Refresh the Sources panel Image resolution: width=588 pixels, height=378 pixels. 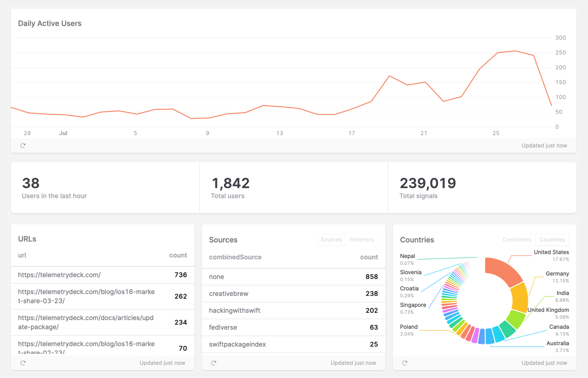(214, 363)
